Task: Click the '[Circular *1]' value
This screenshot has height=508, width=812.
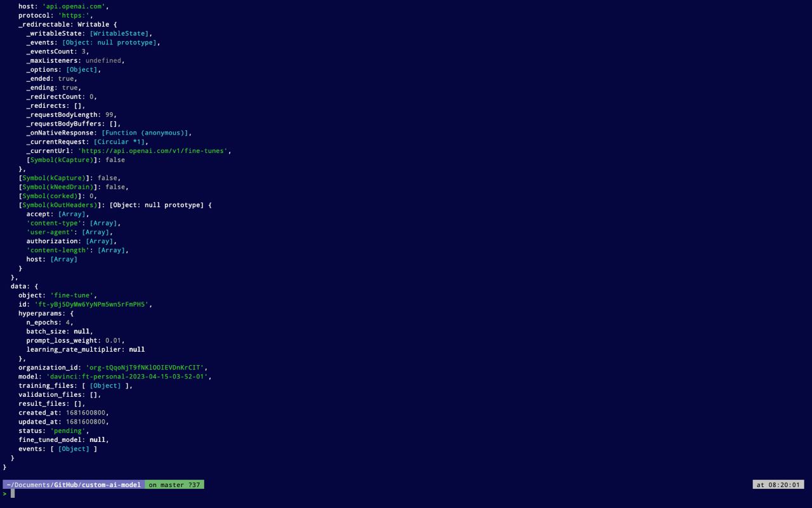Action: pyautogui.click(x=119, y=142)
